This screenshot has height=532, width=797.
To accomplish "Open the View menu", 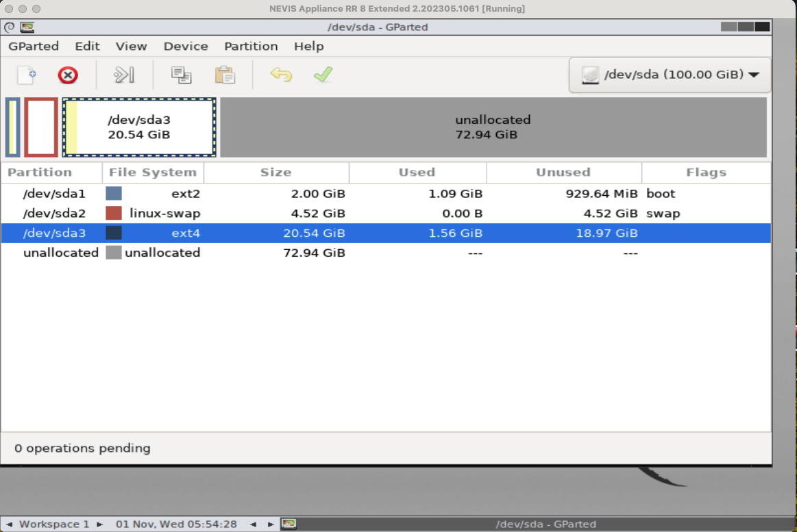I will point(131,47).
